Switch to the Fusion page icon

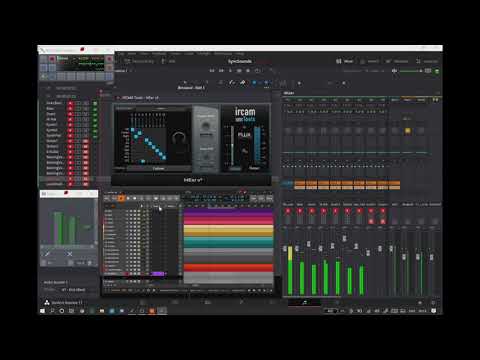pos(242,302)
